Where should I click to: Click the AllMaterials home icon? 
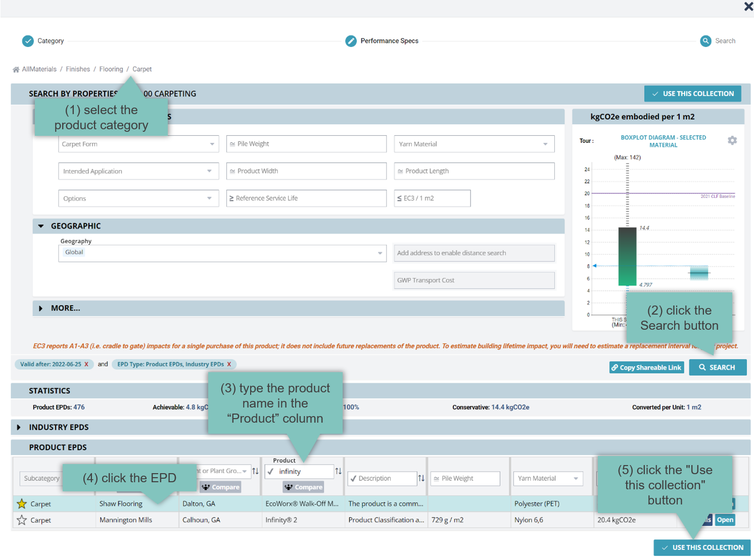tap(16, 70)
